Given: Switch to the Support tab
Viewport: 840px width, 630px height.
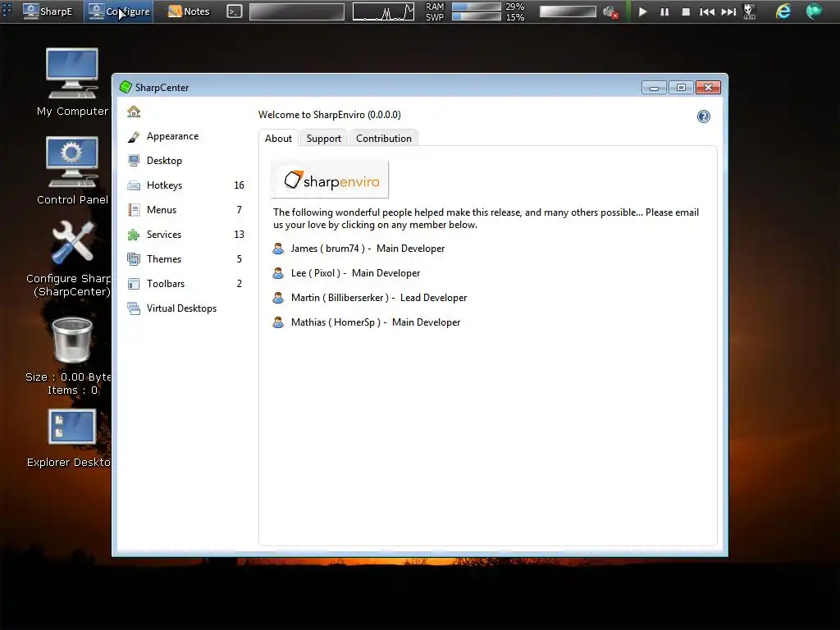Looking at the screenshot, I should [x=323, y=138].
